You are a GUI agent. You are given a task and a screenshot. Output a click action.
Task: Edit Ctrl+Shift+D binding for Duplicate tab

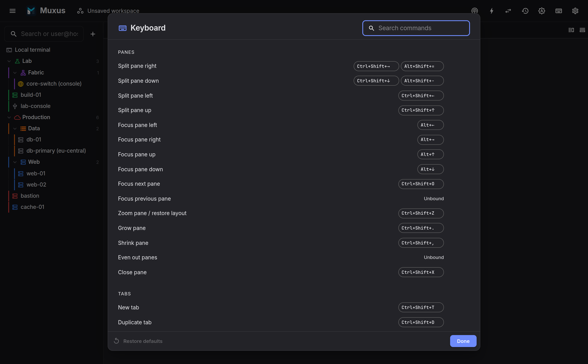(x=421, y=322)
